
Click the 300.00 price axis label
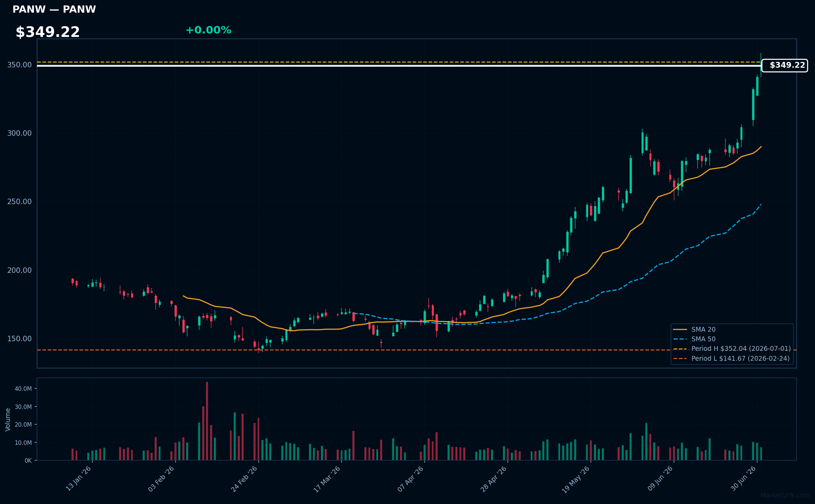[20, 133]
